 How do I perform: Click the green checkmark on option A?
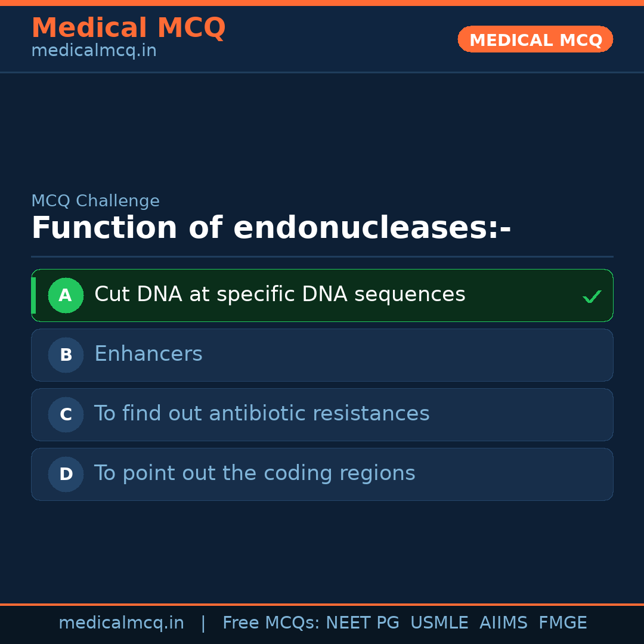[592, 296]
